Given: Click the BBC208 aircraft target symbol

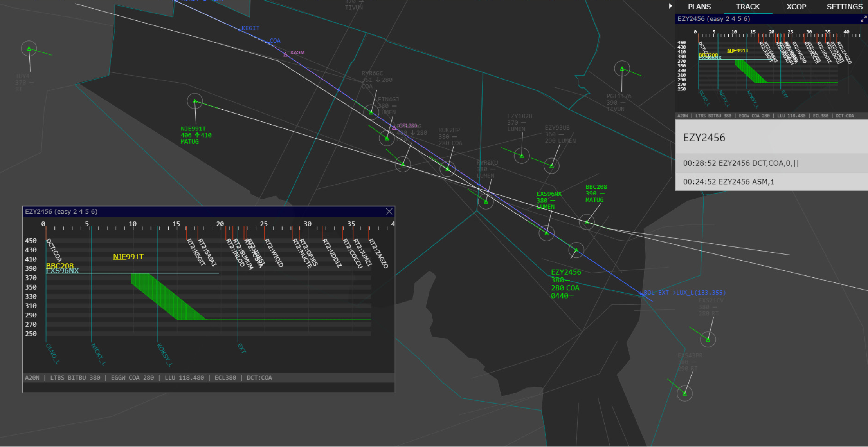Looking at the screenshot, I should point(587,222).
